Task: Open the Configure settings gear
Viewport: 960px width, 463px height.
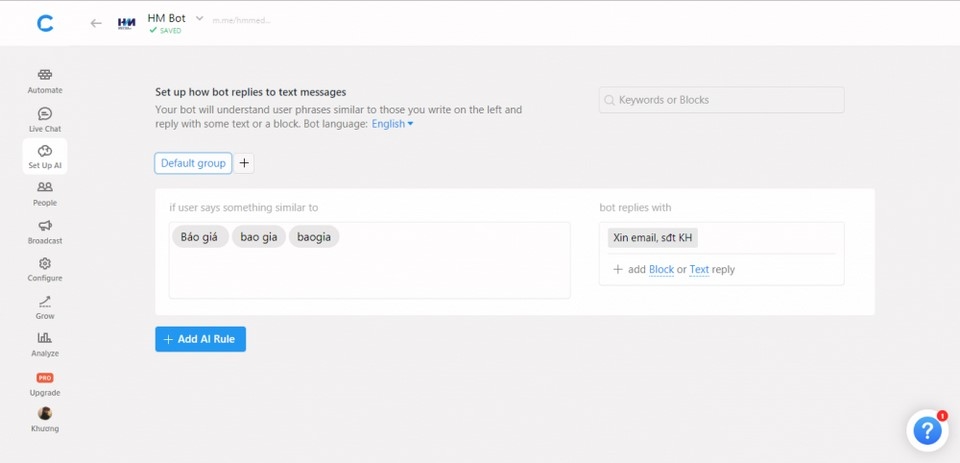Action: [45, 269]
